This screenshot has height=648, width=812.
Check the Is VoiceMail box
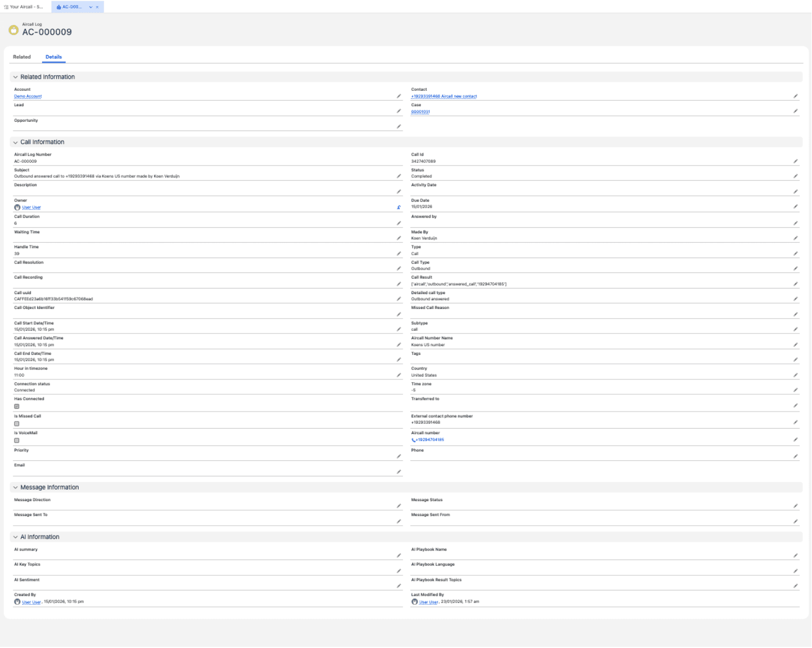16,440
